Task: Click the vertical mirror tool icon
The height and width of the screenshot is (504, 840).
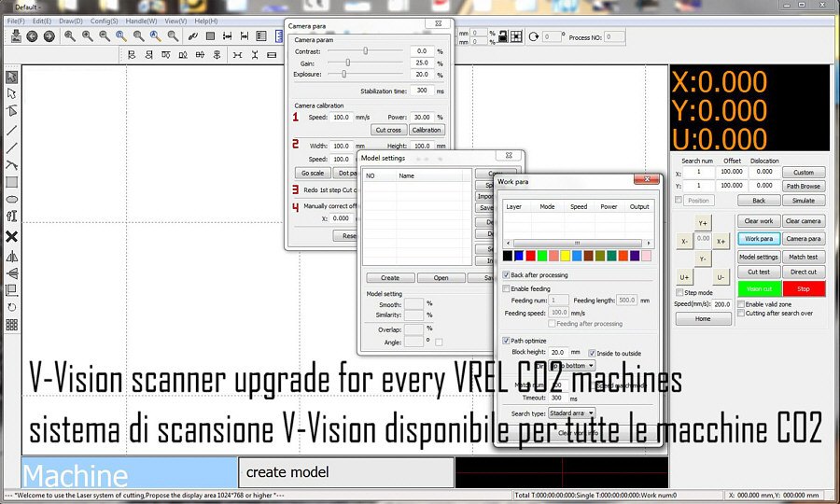Action: click(x=11, y=273)
